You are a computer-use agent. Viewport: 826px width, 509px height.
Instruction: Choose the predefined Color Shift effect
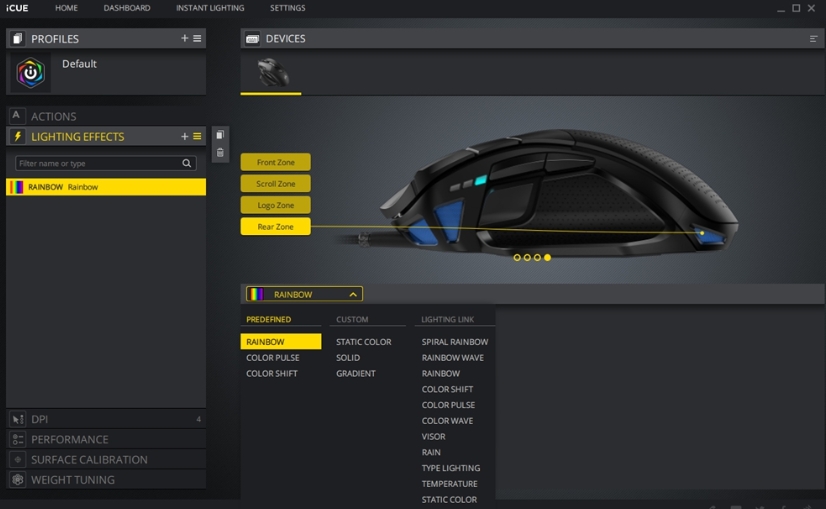point(272,373)
